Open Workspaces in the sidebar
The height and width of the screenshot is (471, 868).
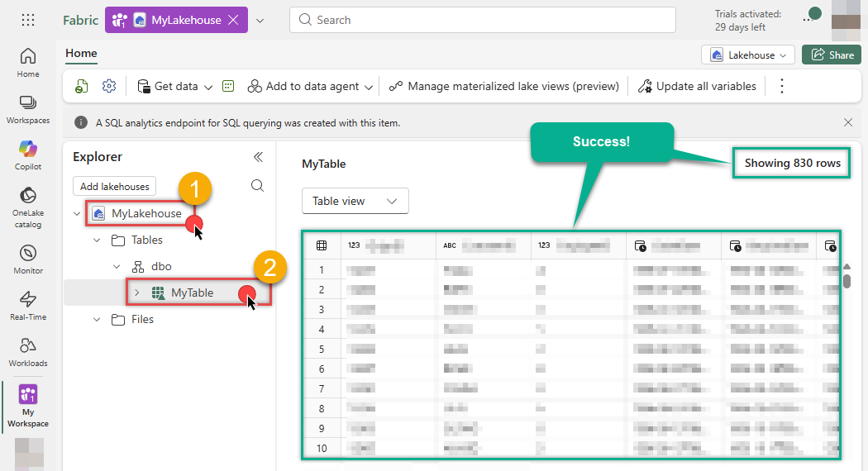tap(27, 110)
